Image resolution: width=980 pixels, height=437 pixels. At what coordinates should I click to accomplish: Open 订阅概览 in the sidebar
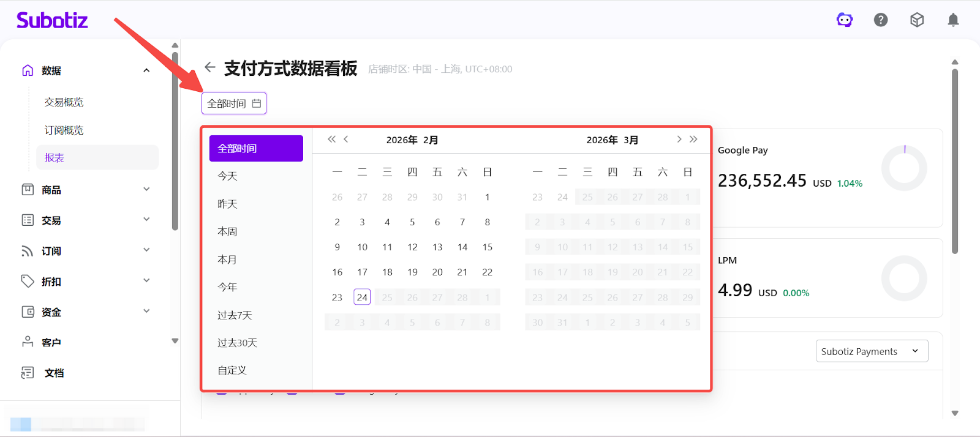point(64,130)
